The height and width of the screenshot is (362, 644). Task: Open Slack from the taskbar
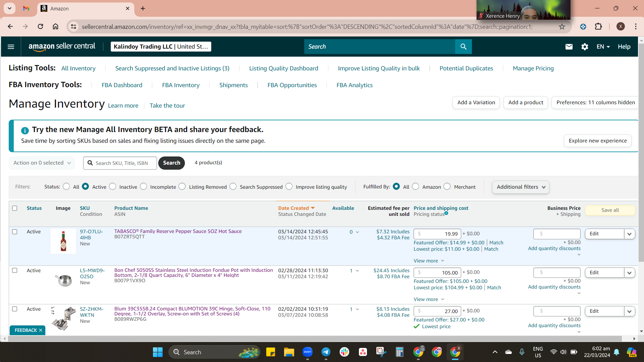click(344, 352)
